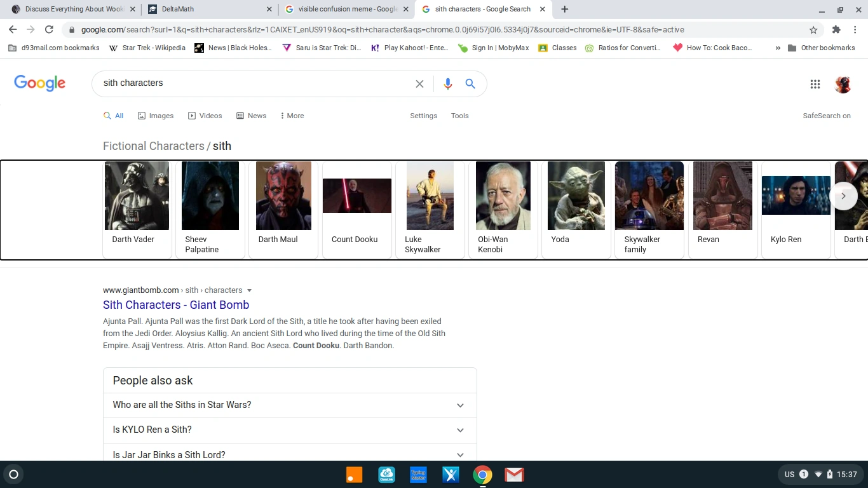Open the Chrome extensions puzzle icon
The image size is (868, 488).
click(x=836, y=29)
